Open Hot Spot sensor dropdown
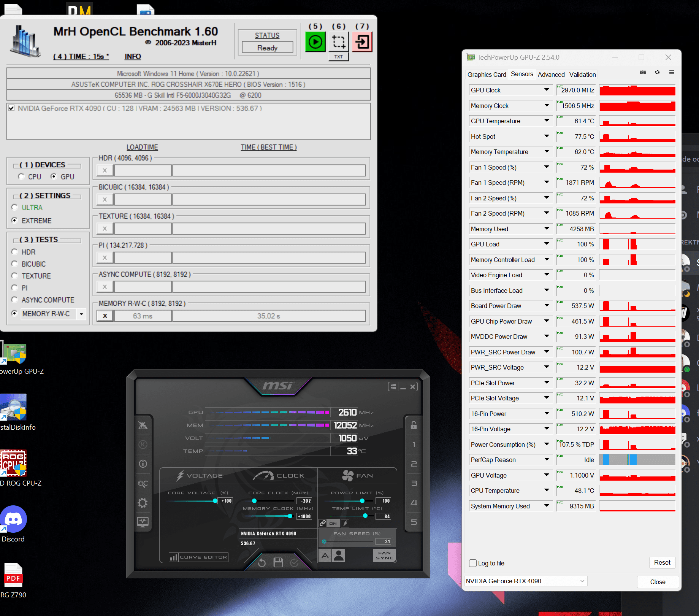The width and height of the screenshot is (699, 616). 547,136
